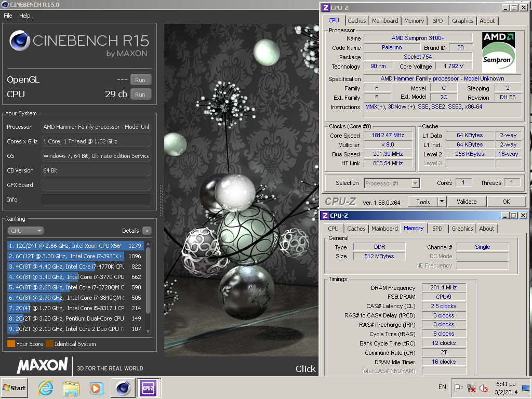Select ranking row 5 Core i7-3720QM
This screenshot has width=532, height=399.
(x=75, y=287)
